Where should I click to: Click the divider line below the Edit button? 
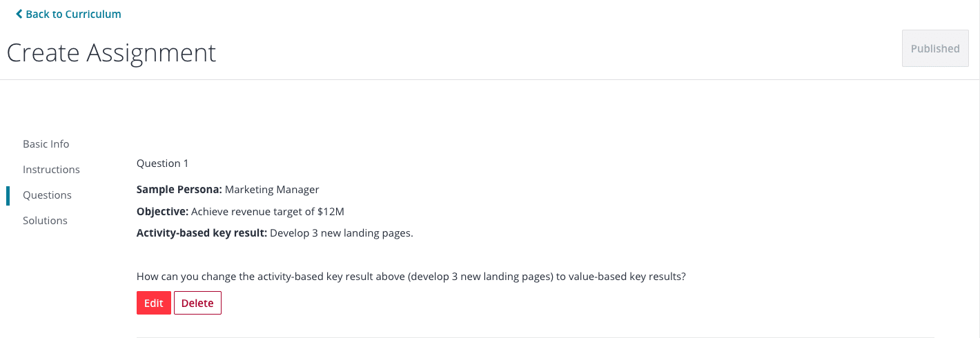(536, 337)
